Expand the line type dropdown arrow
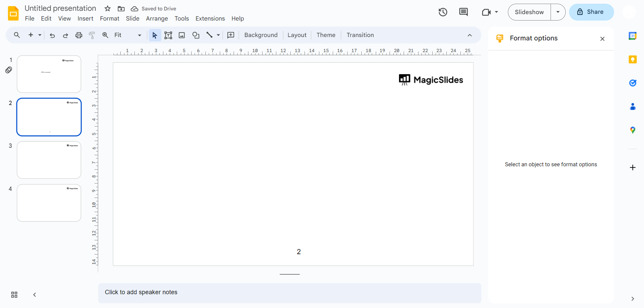 pyautogui.click(x=218, y=35)
